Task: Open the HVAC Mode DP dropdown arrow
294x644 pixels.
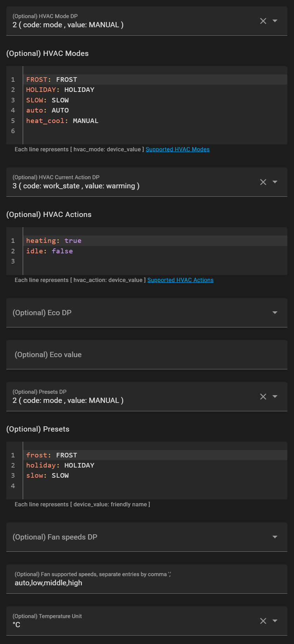Action: pyautogui.click(x=275, y=21)
